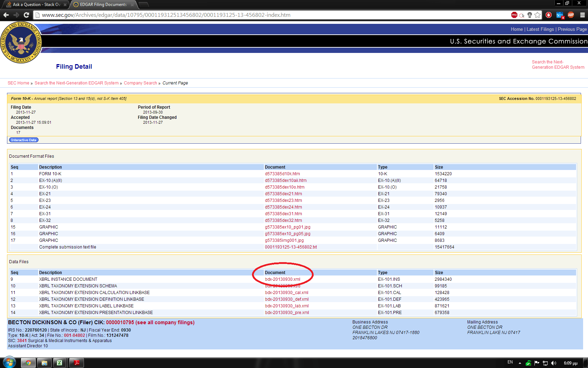Click Search the Next-Generation EDGAR System at right
The height and width of the screenshot is (368, 588).
tap(558, 64)
